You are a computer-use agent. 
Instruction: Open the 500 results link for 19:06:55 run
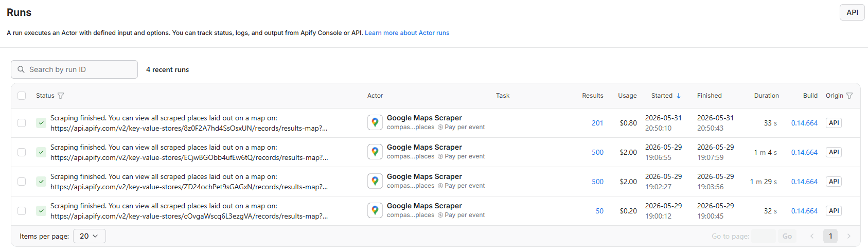[x=597, y=152]
